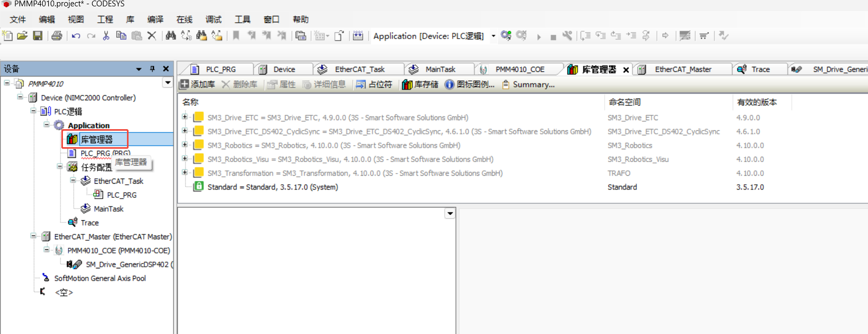Select MainTask in the device tree
The height and width of the screenshot is (334, 868).
pos(108,209)
